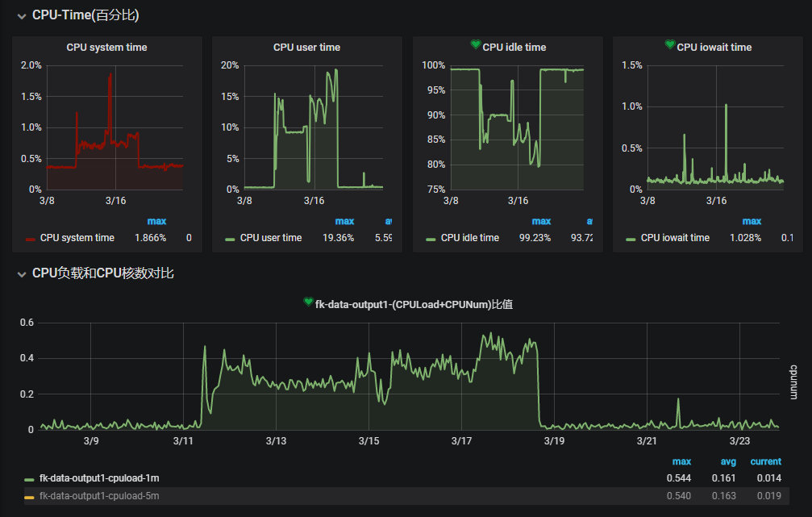Click the heart alert icon beside CPU iowait time

[x=670, y=46]
